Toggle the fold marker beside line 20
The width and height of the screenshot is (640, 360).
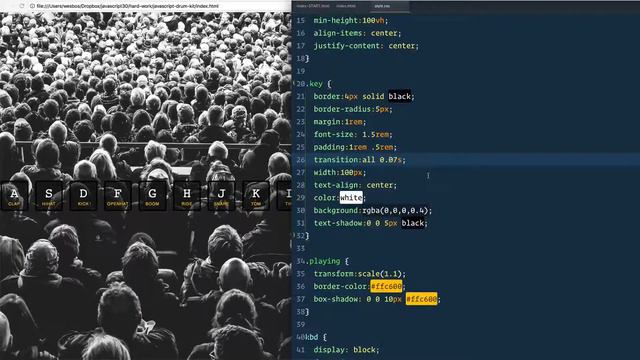[295, 84]
